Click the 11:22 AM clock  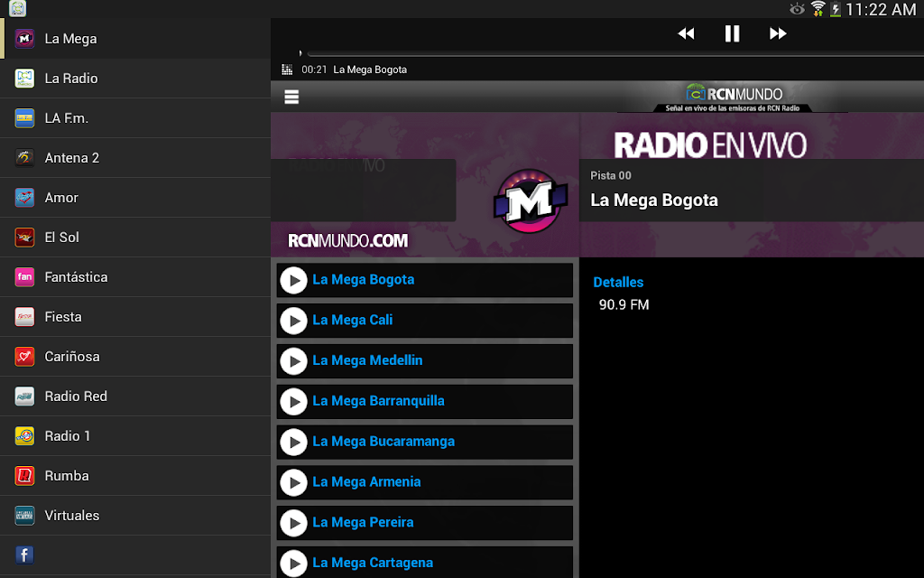point(881,9)
